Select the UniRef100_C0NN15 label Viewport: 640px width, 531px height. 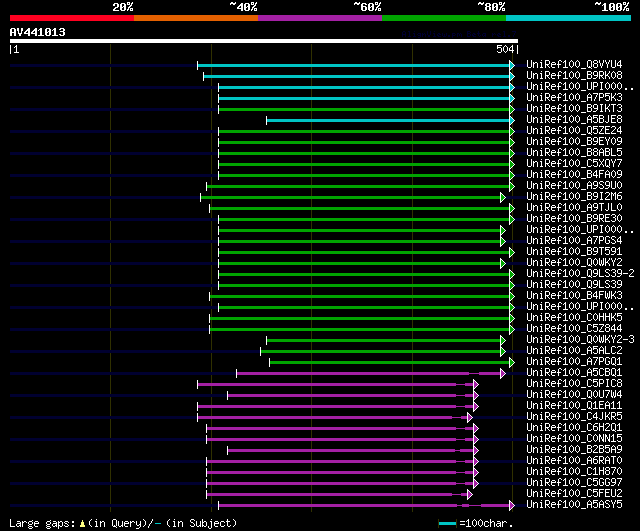574,439
